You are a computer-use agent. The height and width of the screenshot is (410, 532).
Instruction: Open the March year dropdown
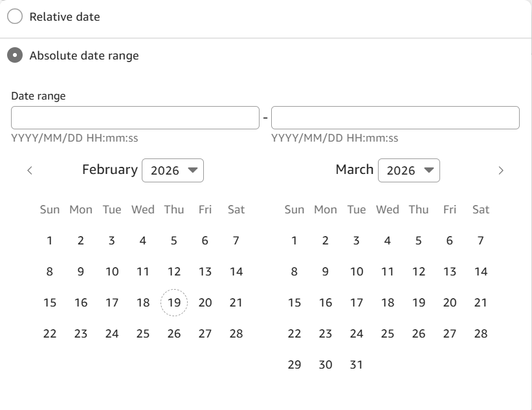(x=409, y=171)
